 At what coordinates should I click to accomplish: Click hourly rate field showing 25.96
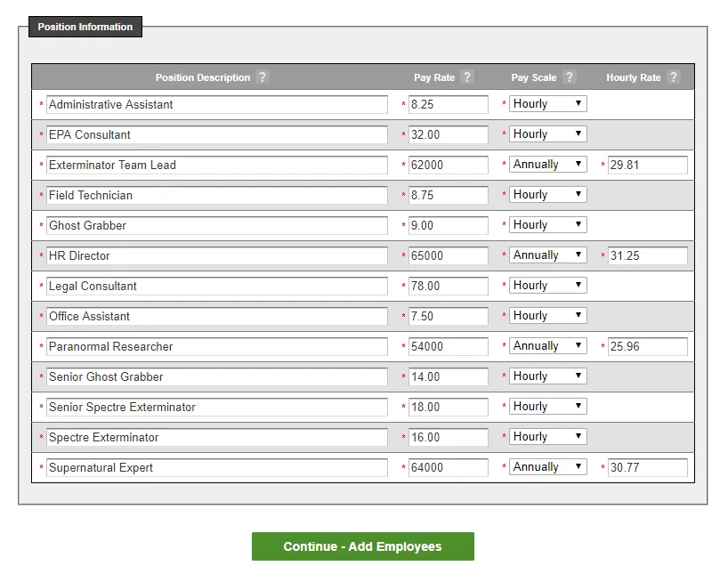click(x=648, y=346)
